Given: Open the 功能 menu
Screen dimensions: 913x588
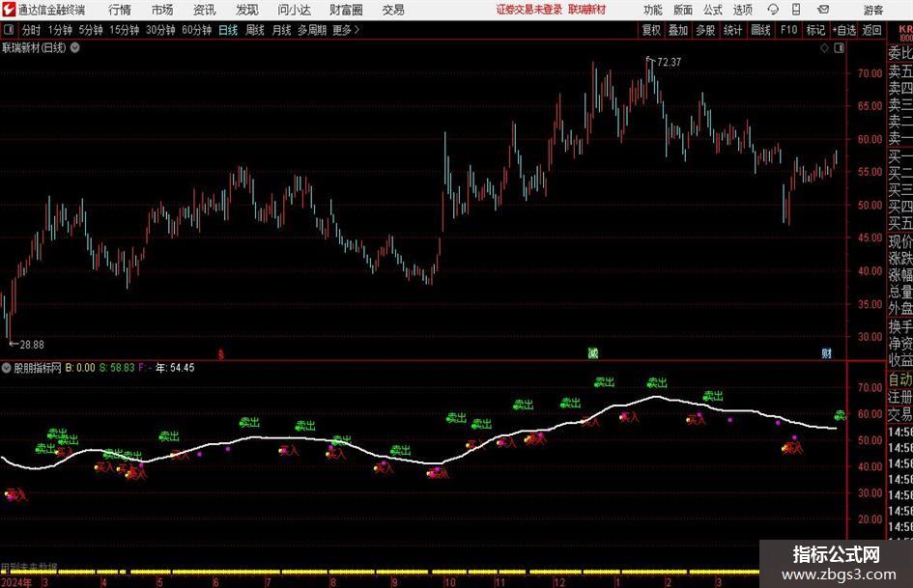Looking at the screenshot, I should [x=653, y=10].
